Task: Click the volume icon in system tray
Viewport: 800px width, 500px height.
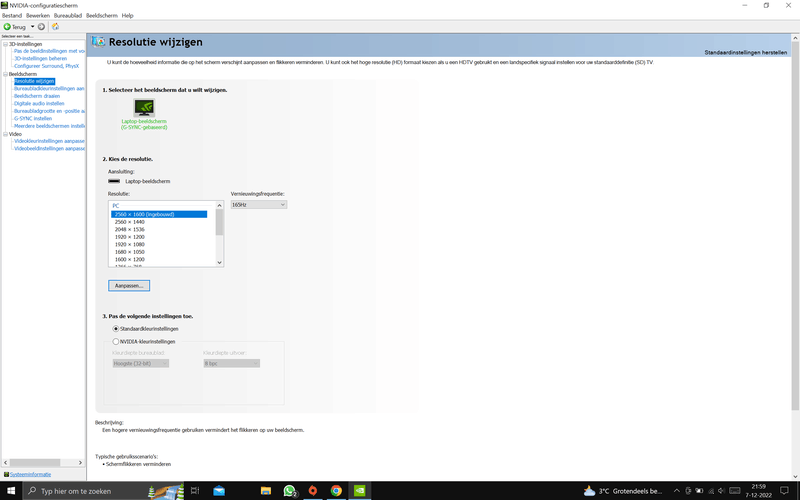Action: tap(721, 491)
